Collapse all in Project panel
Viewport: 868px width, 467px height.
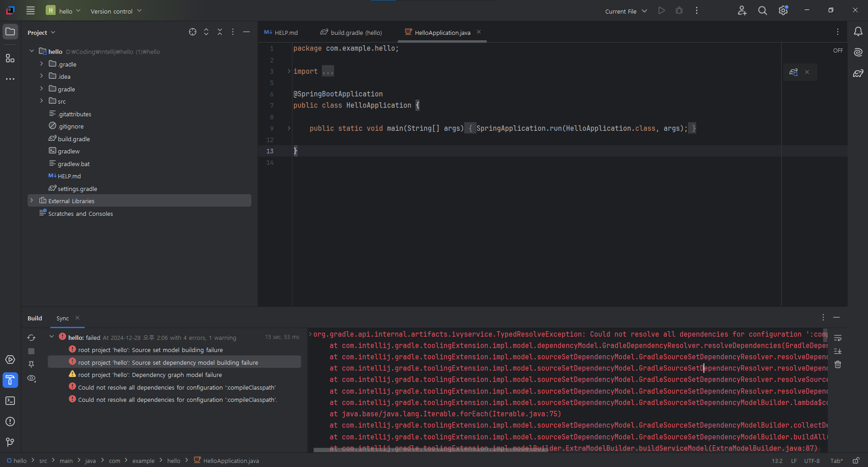coord(220,32)
